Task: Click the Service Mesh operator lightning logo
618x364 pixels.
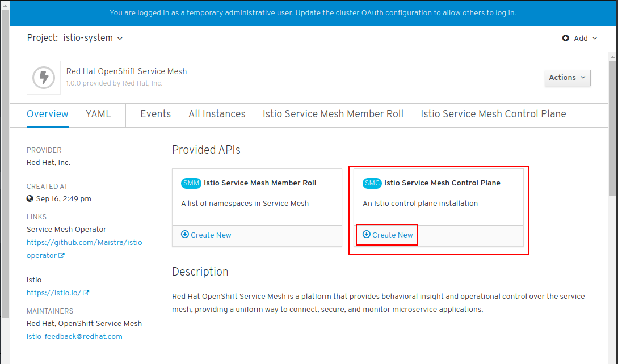Action: (44, 78)
